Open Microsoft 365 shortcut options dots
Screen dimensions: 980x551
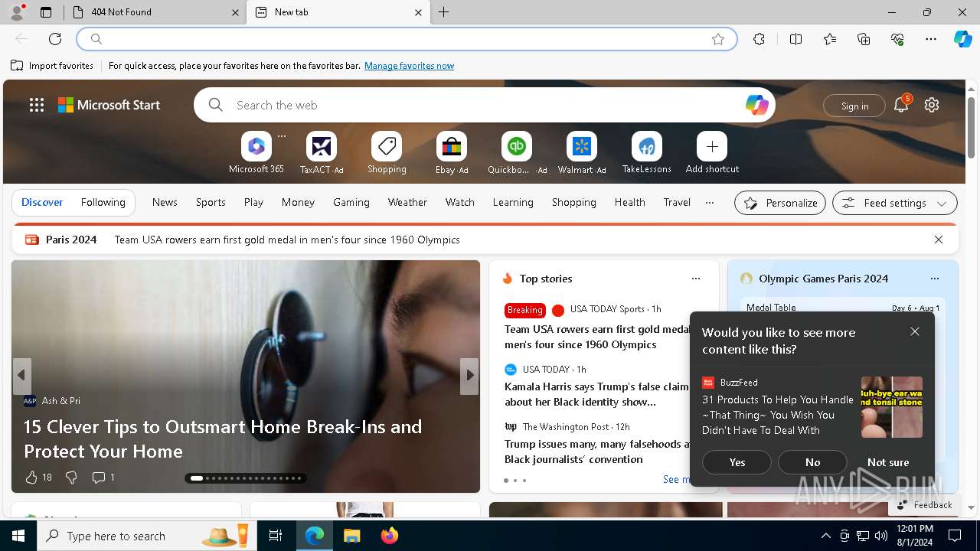click(282, 136)
